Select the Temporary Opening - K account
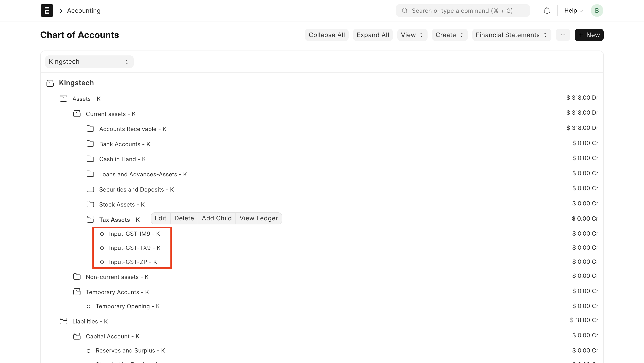The width and height of the screenshot is (644, 363). pos(127,306)
